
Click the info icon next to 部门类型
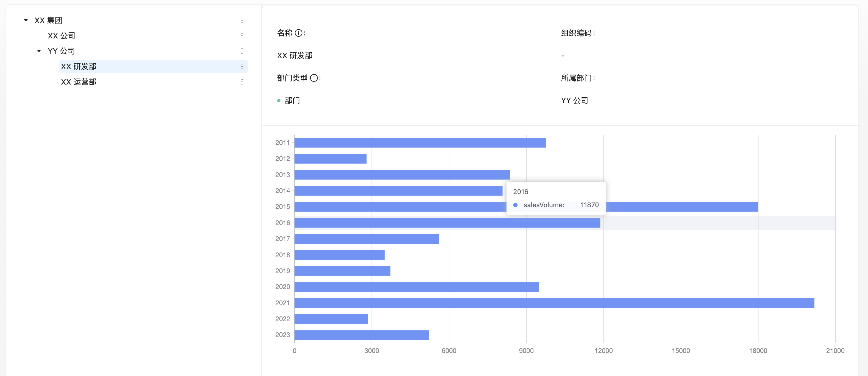tap(314, 78)
